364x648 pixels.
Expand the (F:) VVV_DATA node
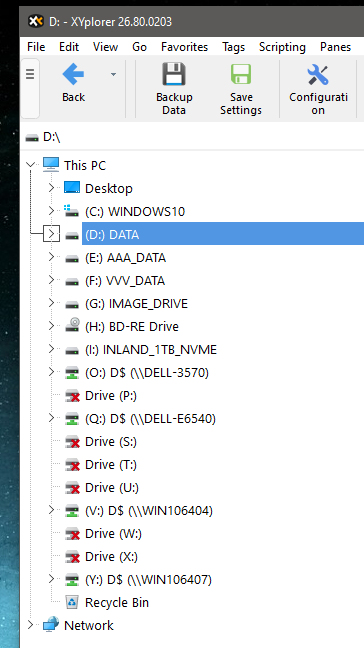point(51,280)
